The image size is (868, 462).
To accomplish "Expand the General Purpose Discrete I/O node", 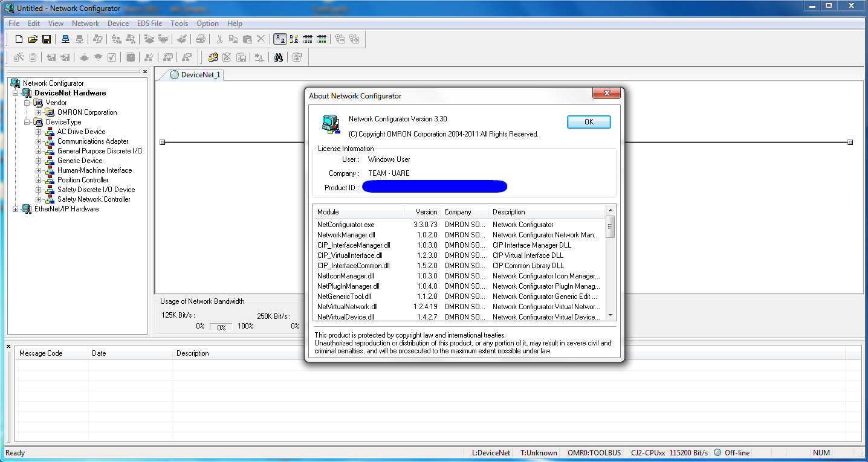I will 39,151.
